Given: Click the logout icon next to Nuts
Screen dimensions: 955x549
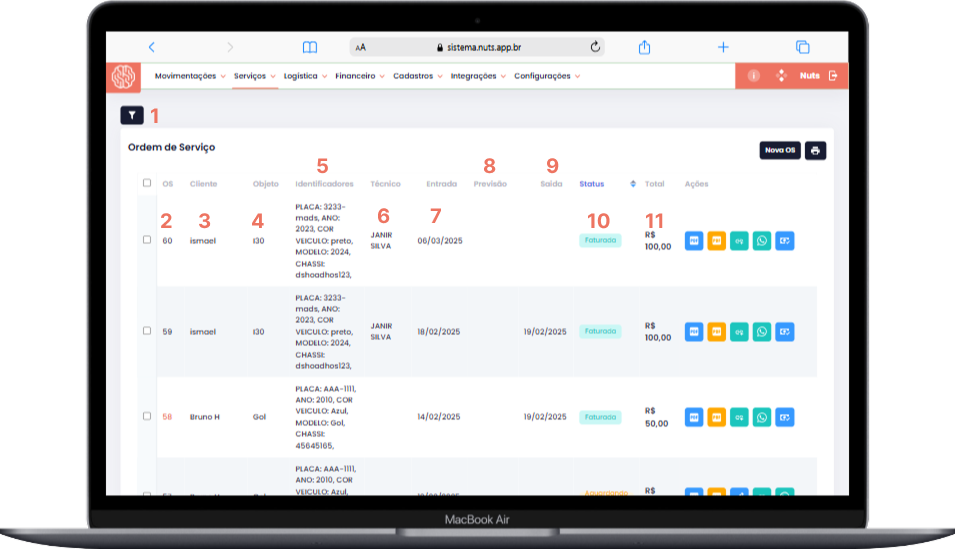Looking at the screenshot, I should [x=833, y=75].
